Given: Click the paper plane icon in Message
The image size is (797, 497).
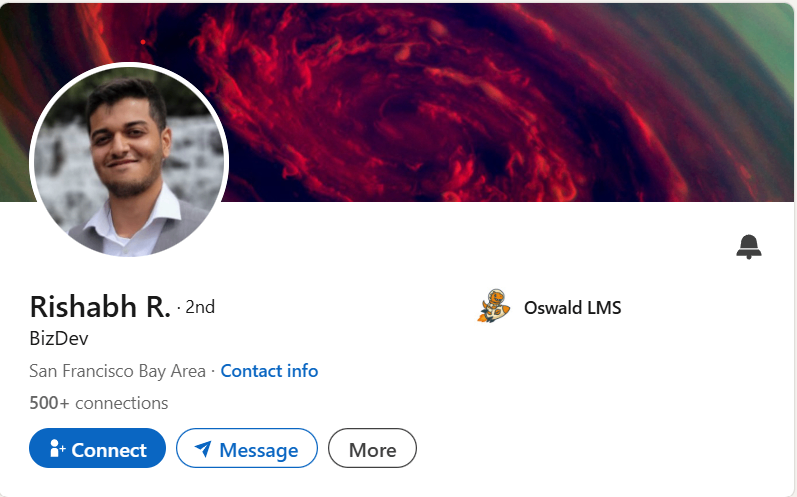Looking at the screenshot, I should coord(203,449).
